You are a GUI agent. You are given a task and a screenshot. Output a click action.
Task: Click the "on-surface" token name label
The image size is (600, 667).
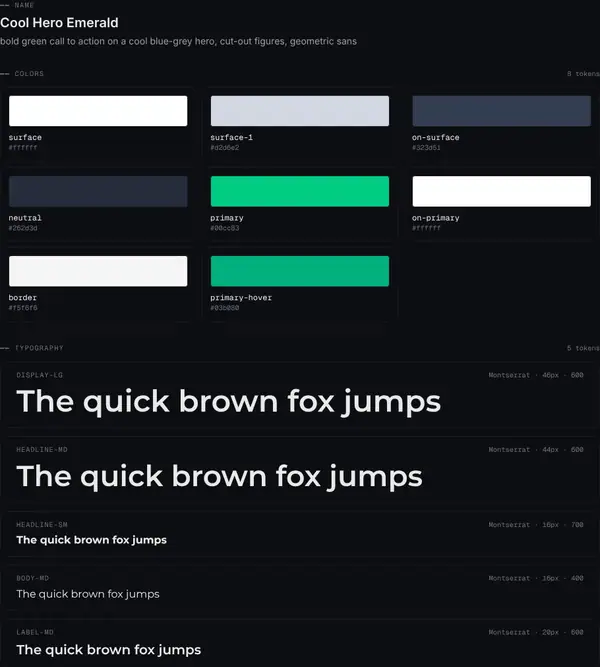436,137
